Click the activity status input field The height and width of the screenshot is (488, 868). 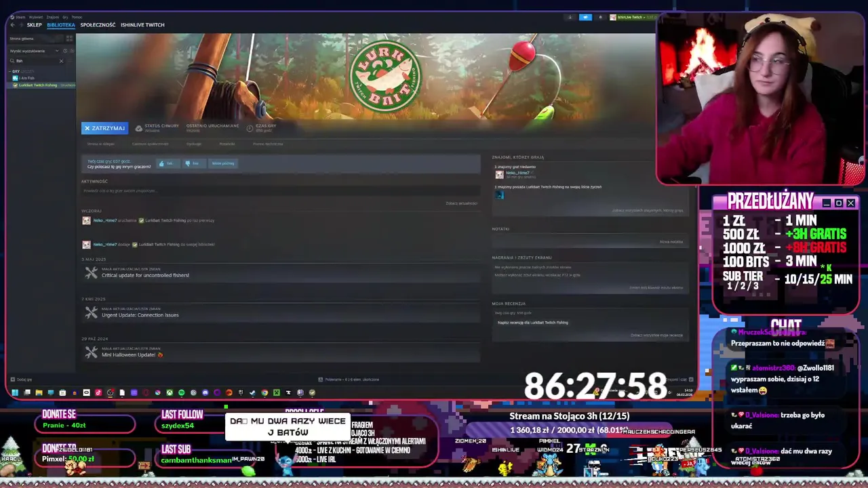coord(279,191)
